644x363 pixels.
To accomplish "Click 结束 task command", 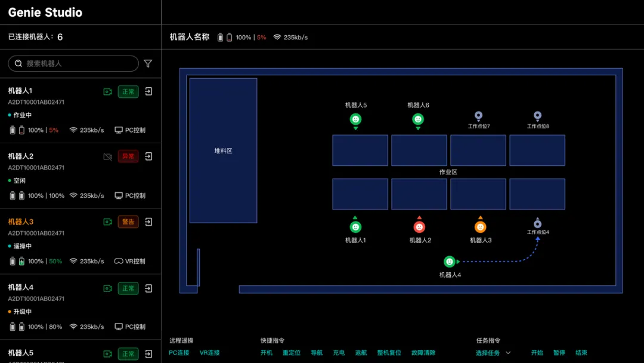I will pyautogui.click(x=581, y=353).
